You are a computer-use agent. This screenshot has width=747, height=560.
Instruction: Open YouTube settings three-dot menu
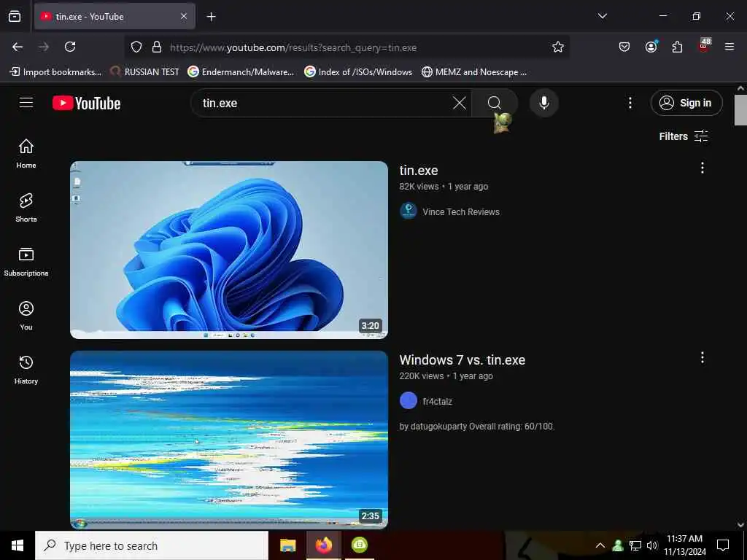point(630,103)
